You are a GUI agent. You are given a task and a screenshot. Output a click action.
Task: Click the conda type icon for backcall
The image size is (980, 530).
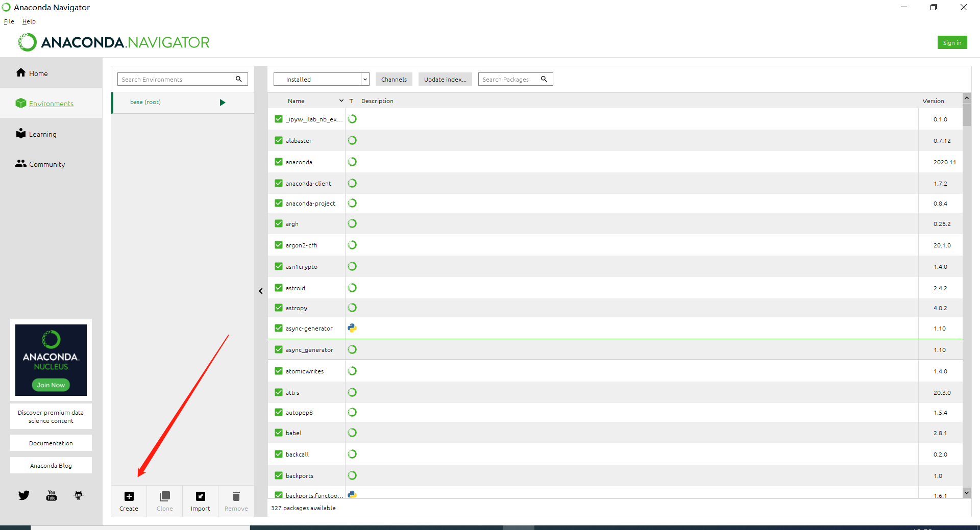[352, 454]
